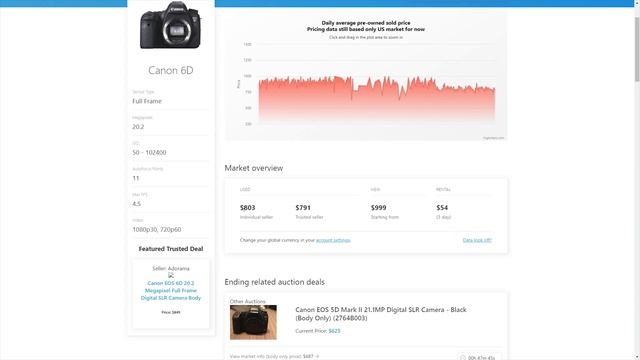Click 'Daily average pre-owned sold price' chart title

366,23
